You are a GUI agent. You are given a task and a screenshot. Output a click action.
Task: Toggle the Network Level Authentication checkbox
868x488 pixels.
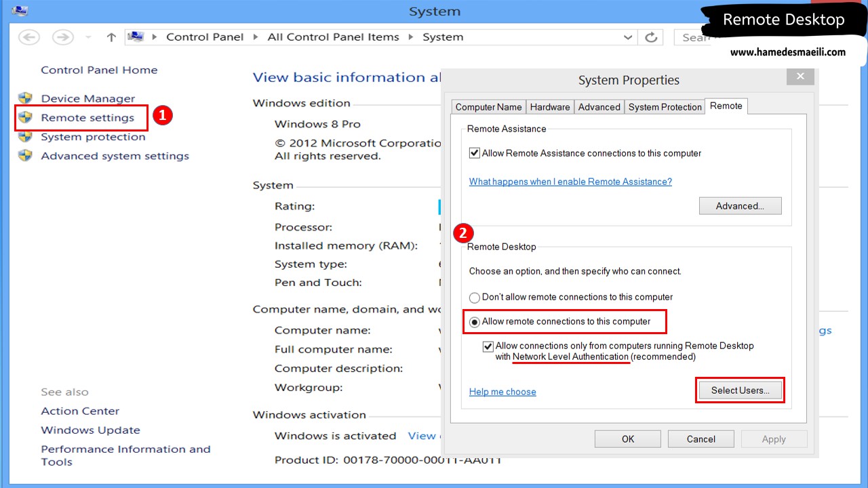click(488, 346)
